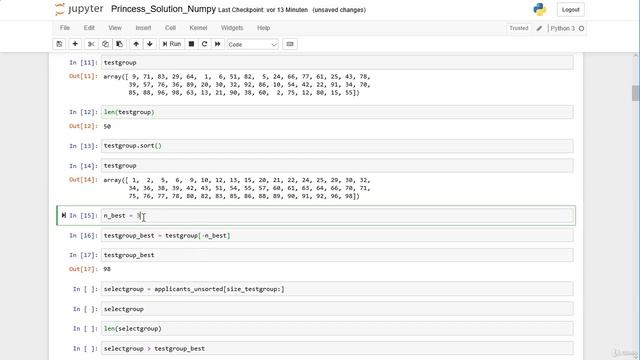The height and width of the screenshot is (360, 640).
Task: Open the cell type Code dropdown
Action: click(x=253, y=44)
